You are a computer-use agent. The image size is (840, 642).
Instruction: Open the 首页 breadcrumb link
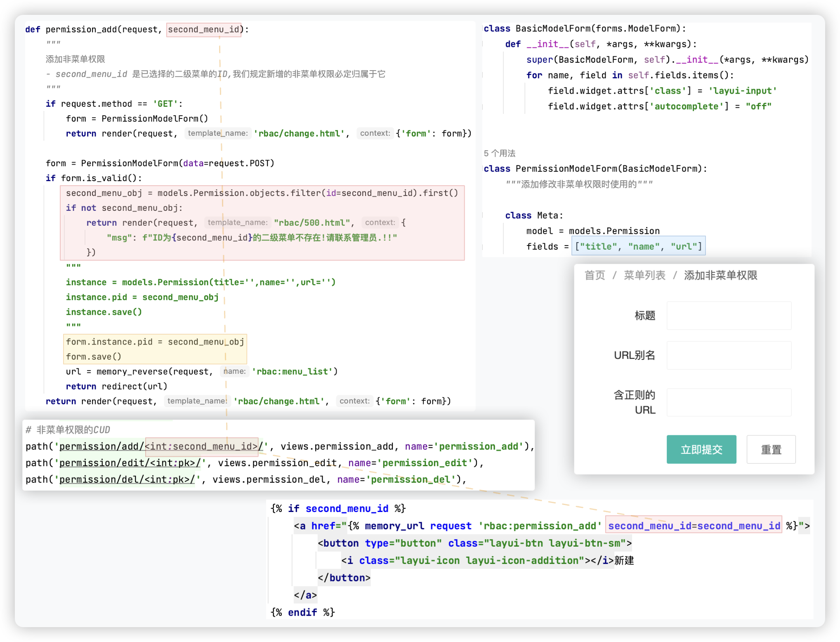[x=595, y=275]
